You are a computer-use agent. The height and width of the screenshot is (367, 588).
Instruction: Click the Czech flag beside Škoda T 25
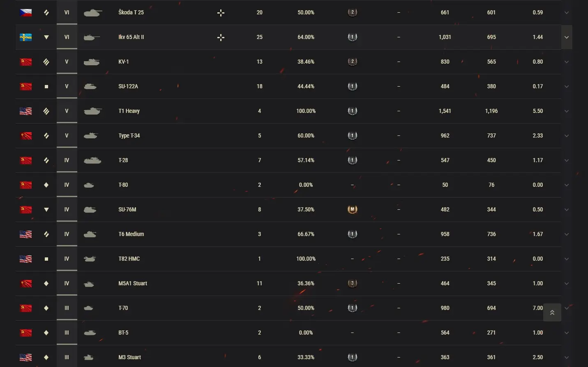(26, 13)
